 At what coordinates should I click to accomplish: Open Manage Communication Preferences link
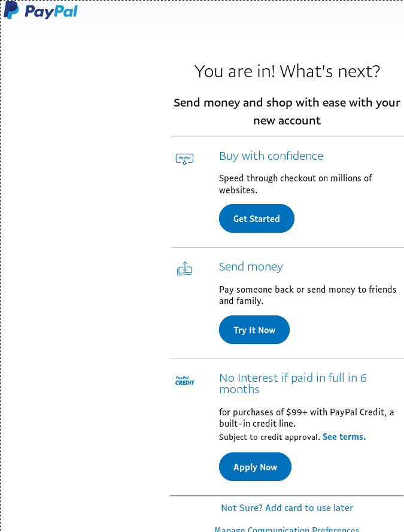click(x=287, y=529)
